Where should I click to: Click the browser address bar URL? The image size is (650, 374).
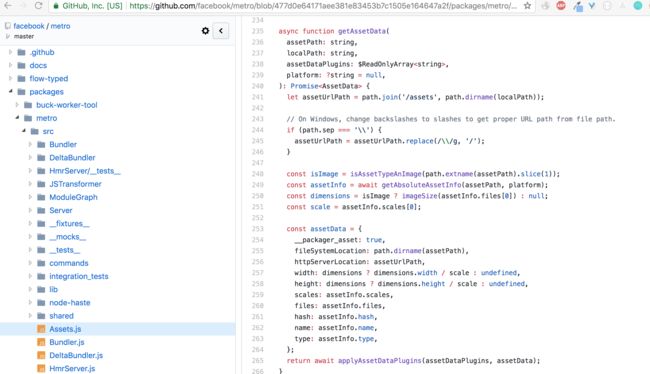tap(323, 6)
